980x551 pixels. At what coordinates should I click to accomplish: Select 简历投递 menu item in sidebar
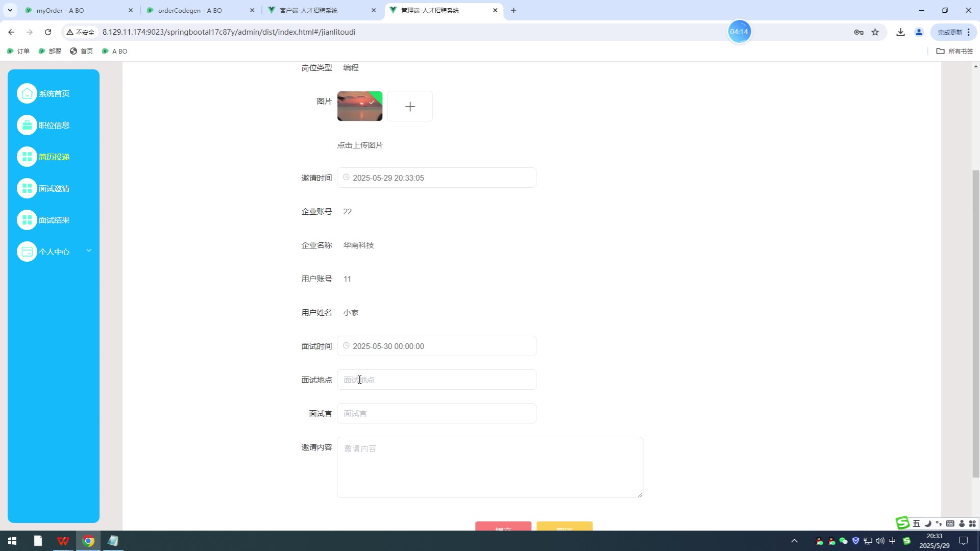point(54,157)
